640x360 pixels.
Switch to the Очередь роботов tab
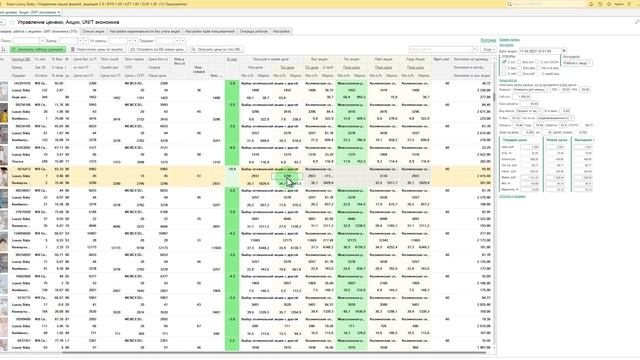(253, 31)
